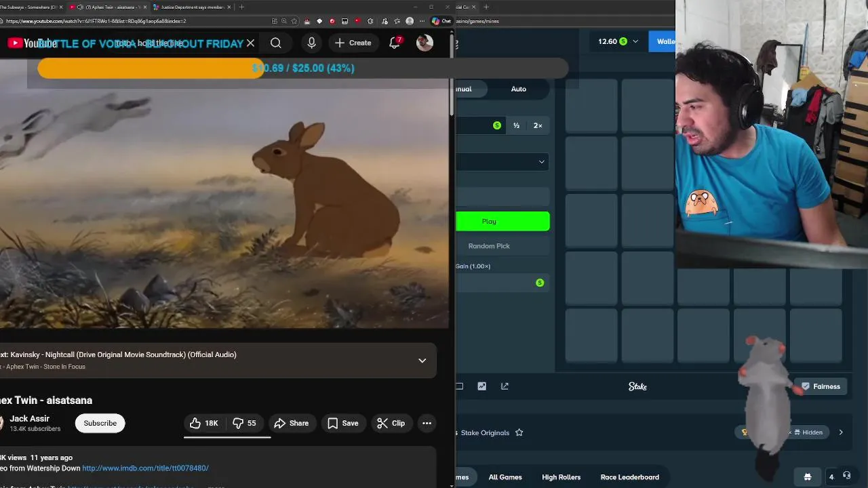Open the Stake Wallet button
The image size is (868, 488).
pos(663,41)
